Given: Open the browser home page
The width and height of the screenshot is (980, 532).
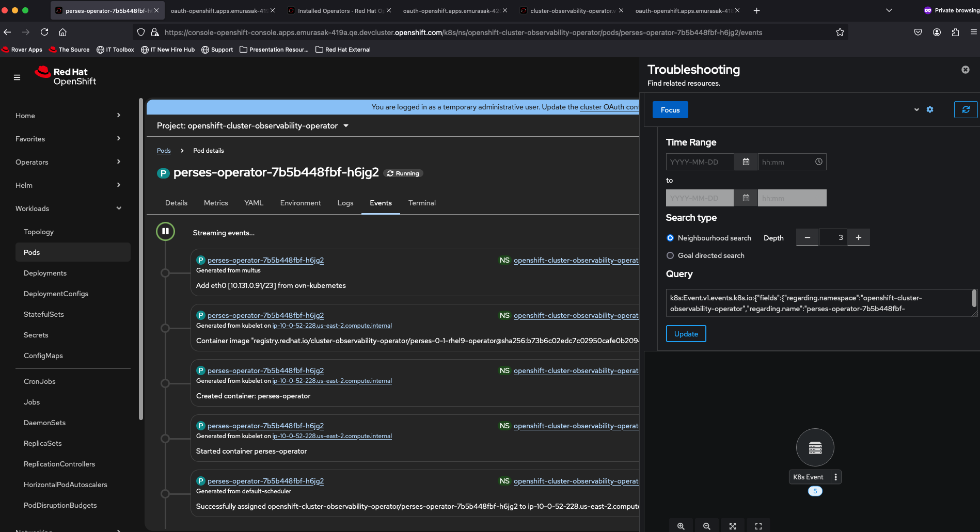Looking at the screenshot, I should pos(62,32).
